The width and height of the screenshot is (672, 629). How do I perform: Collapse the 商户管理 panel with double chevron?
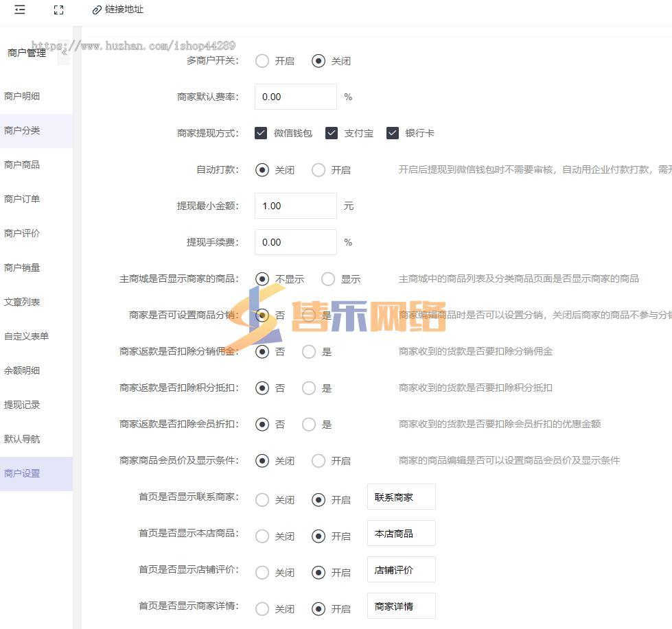click(64, 53)
